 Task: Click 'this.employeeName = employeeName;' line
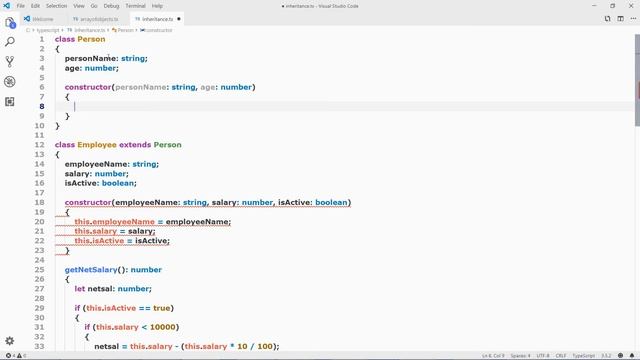pyautogui.click(x=153, y=222)
